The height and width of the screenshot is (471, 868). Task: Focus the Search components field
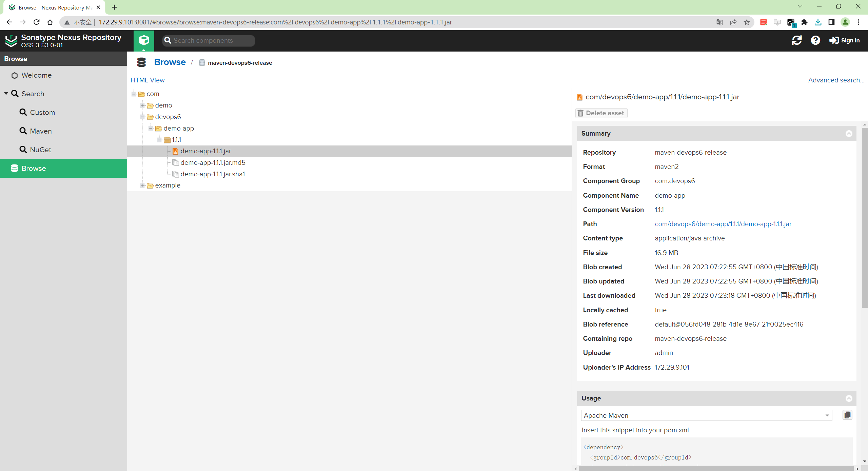pos(209,40)
